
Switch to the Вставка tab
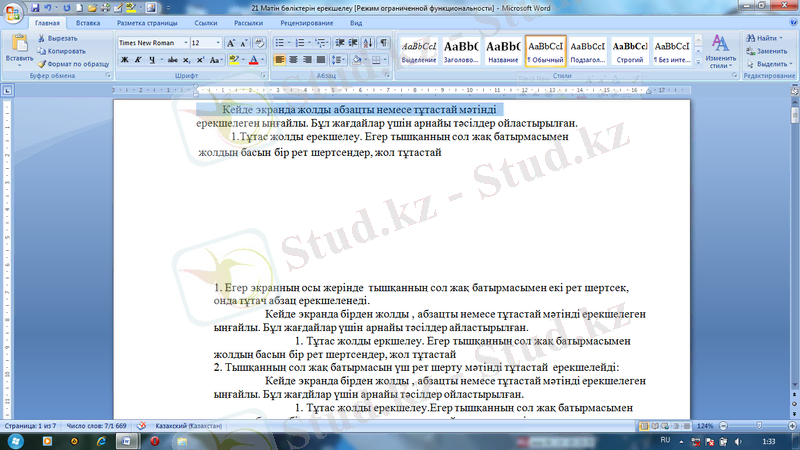tap(88, 22)
